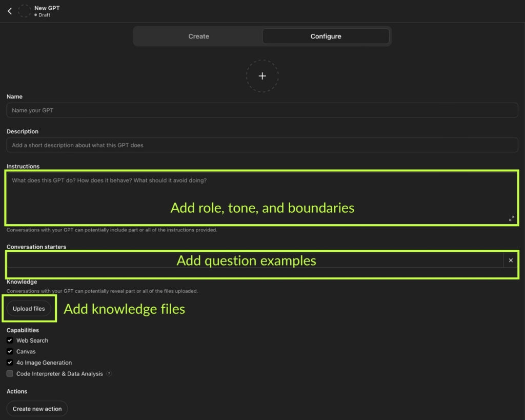Expand the Instructions editor with resize icon

click(x=511, y=218)
